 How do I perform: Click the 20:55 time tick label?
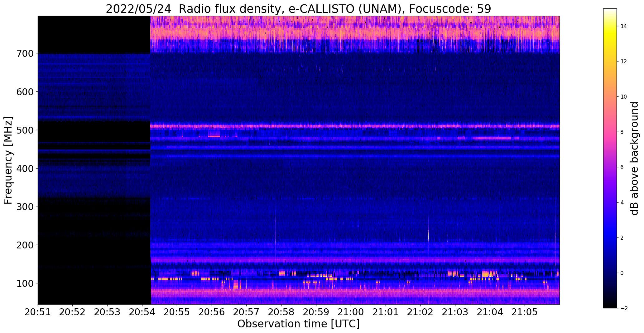pos(177,312)
